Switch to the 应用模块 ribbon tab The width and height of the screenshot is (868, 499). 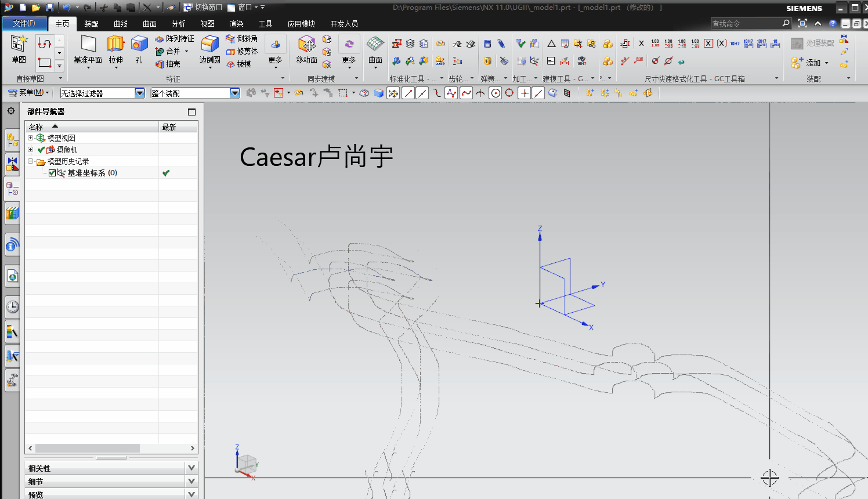click(301, 24)
